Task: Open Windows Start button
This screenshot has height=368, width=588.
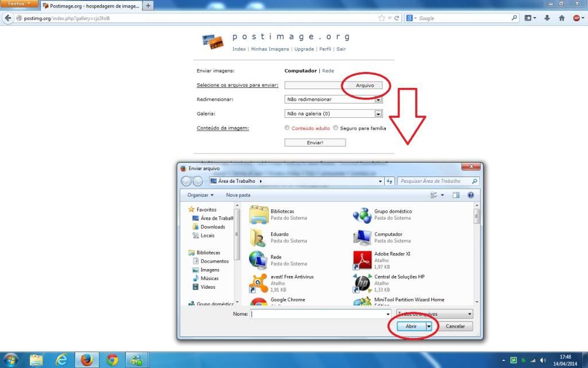Action: [10, 360]
